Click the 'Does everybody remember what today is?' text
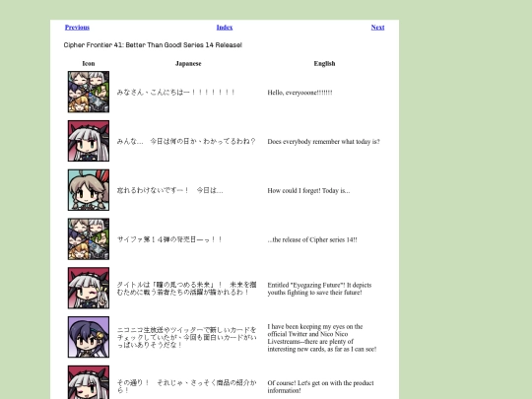Viewport: 532px width, 399px height. click(324, 142)
